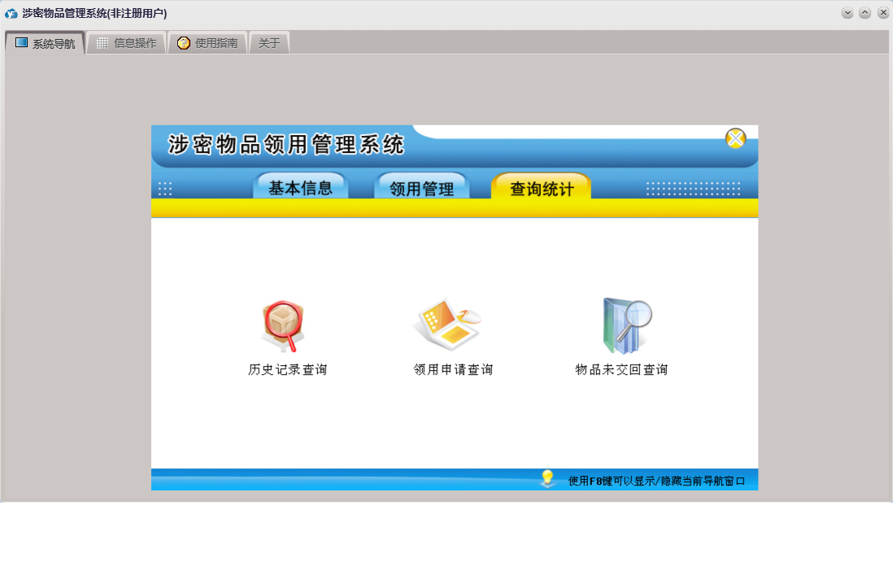Click the app logo in title bar
The height and width of the screenshot is (588, 893).
11,13
